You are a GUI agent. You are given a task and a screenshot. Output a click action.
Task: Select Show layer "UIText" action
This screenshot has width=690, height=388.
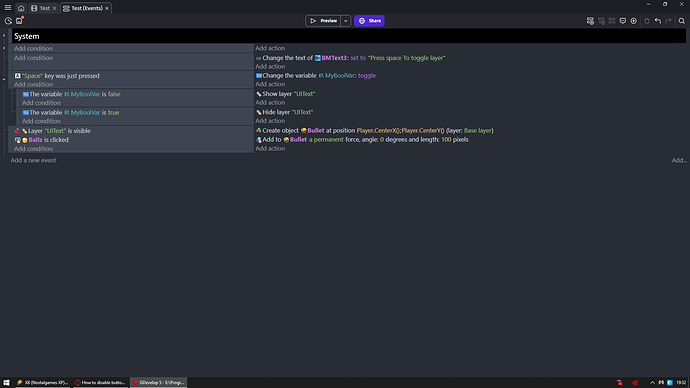point(286,94)
